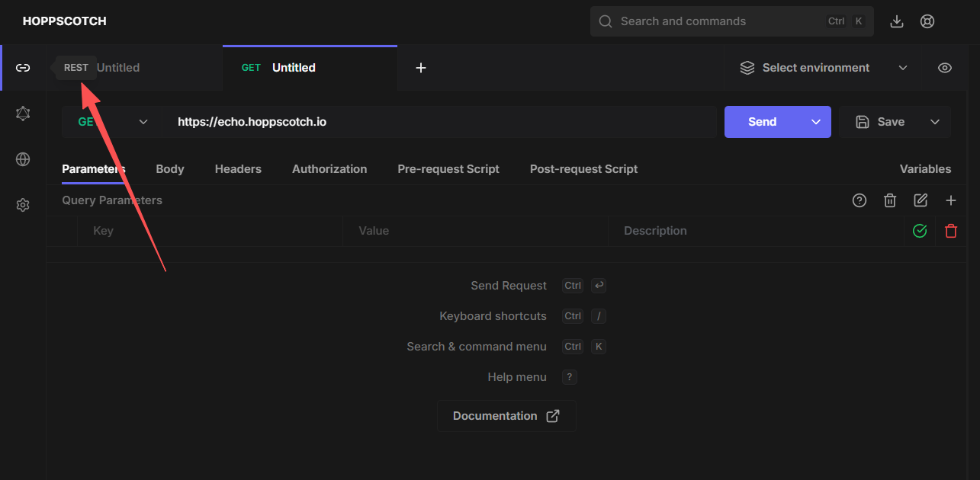Open the Realtime globe sidebar icon

click(23, 159)
